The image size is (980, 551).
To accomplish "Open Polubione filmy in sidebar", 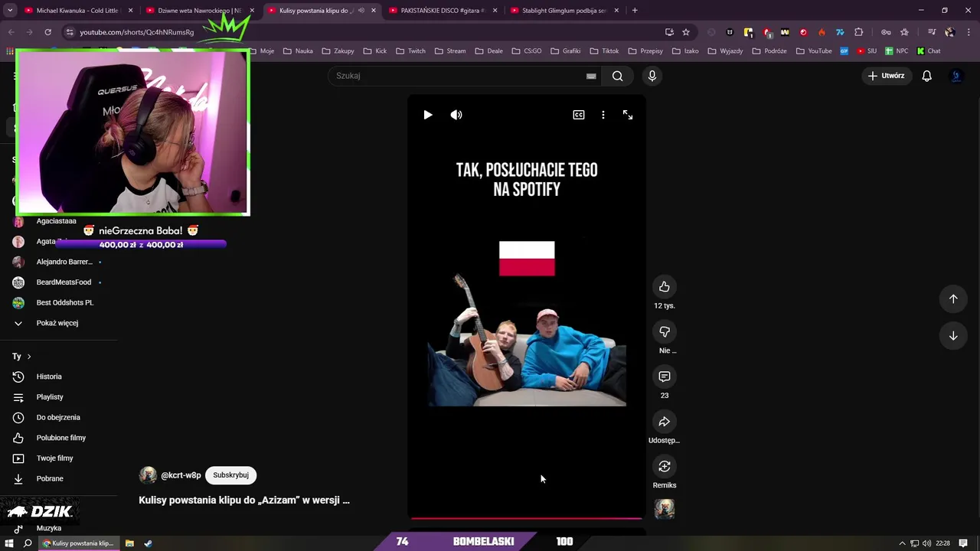I will pyautogui.click(x=61, y=438).
